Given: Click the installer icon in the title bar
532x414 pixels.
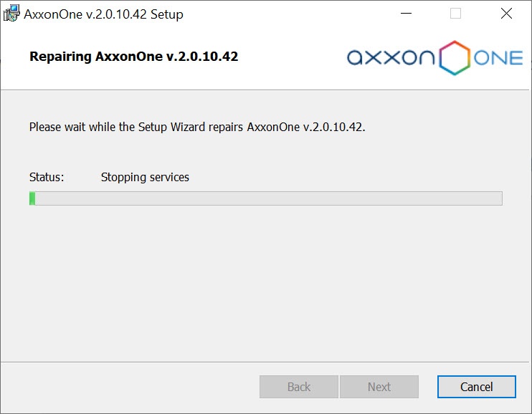Looking at the screenshot, I should coord(11,14).
